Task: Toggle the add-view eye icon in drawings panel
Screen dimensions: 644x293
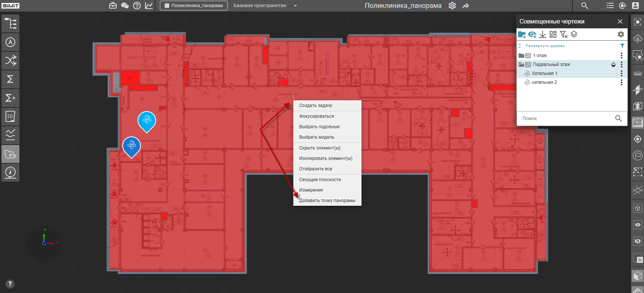Action: coord(532,34)
